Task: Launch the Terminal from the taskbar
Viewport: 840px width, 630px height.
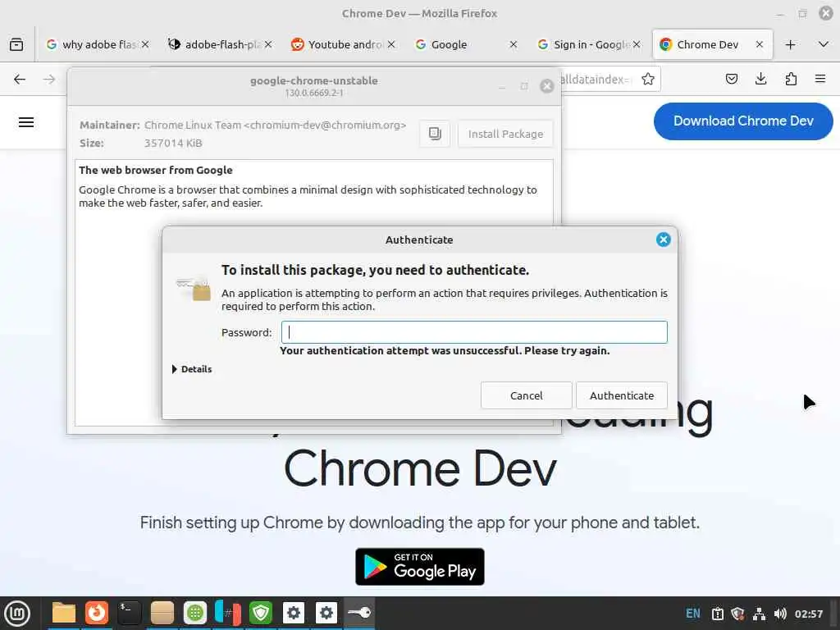Action: 129,613
